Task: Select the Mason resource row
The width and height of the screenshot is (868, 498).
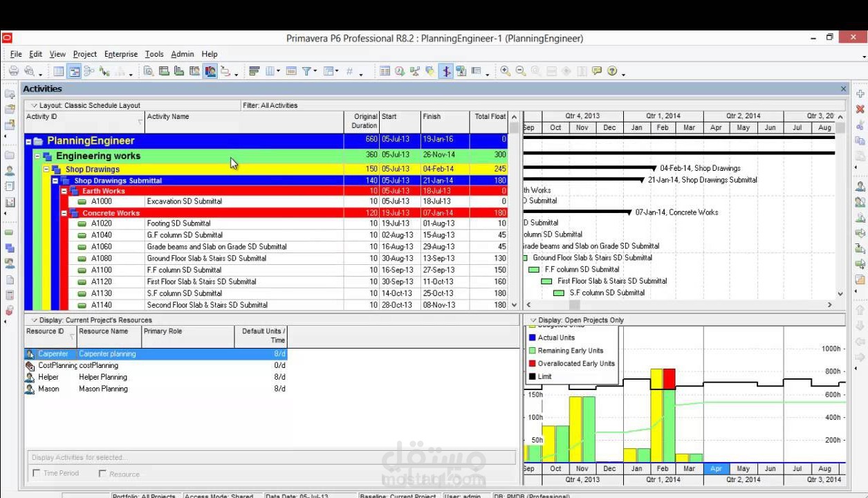Action: pyautogui.click(x=156, y=389)
